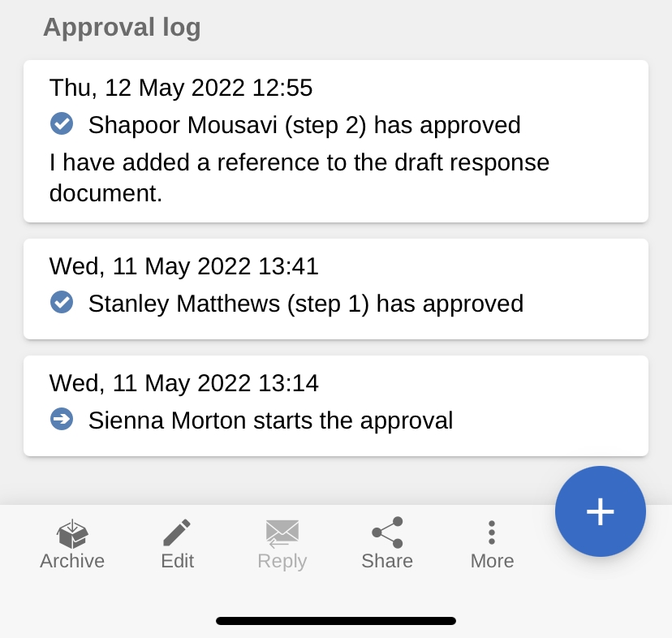Click the approved checkmark icon for Stanley Matthews

point(62,303)
